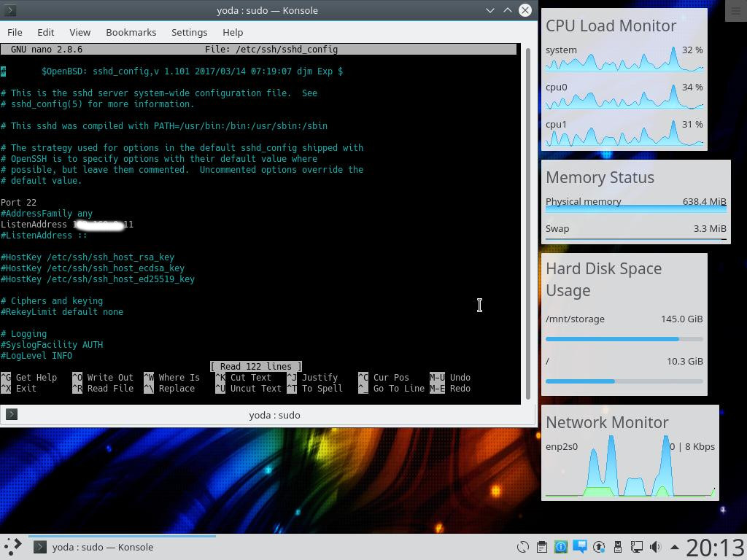Open the removable USB devices icon

pos(618,547)
